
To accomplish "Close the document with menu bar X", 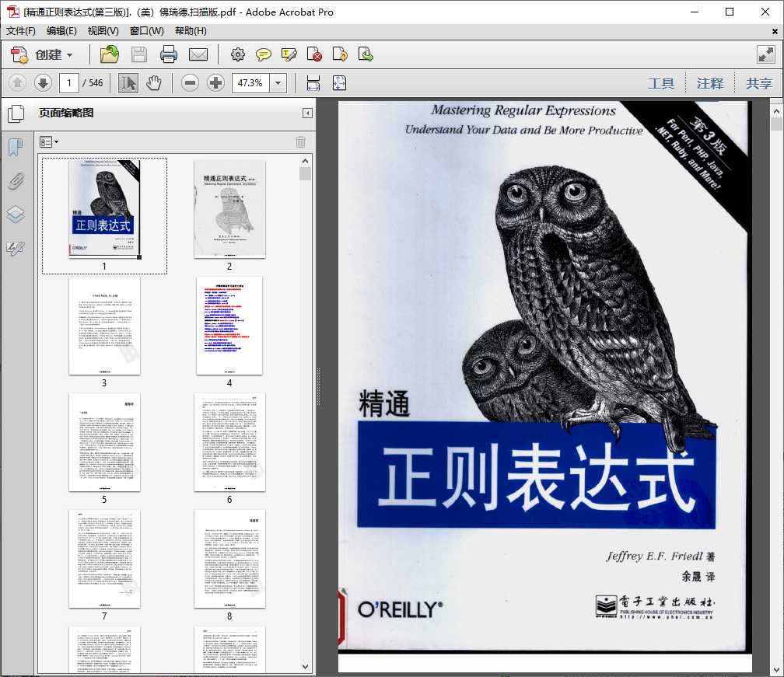I will pos(775,31).
